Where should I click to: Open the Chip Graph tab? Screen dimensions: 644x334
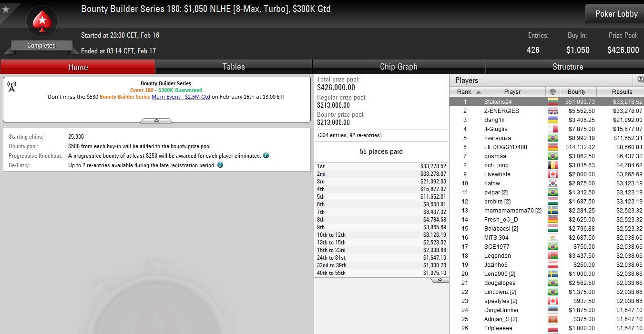point(399,67)
